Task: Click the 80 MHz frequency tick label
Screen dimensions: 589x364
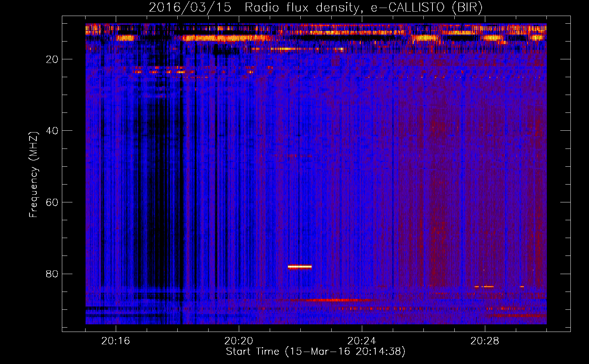Action: tap(52, 274)
